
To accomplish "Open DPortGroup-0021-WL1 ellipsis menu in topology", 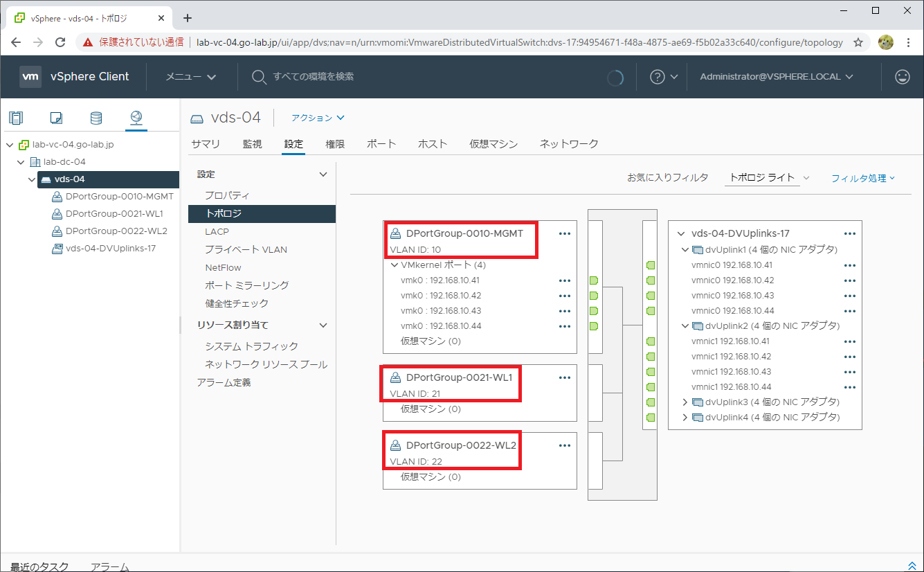I will click(565, 377).
